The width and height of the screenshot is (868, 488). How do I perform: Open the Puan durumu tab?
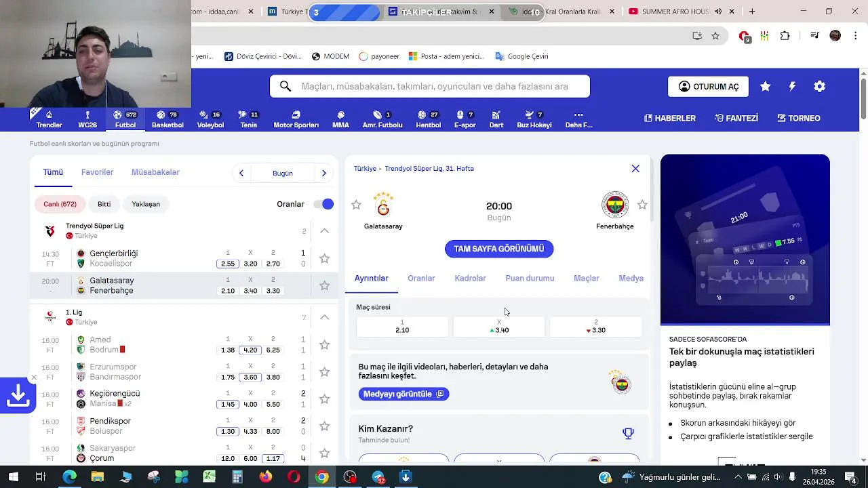click(x=530, y=279)
